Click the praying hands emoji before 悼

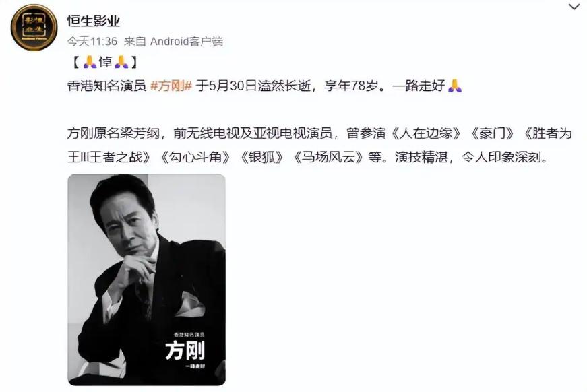point(90,62)
